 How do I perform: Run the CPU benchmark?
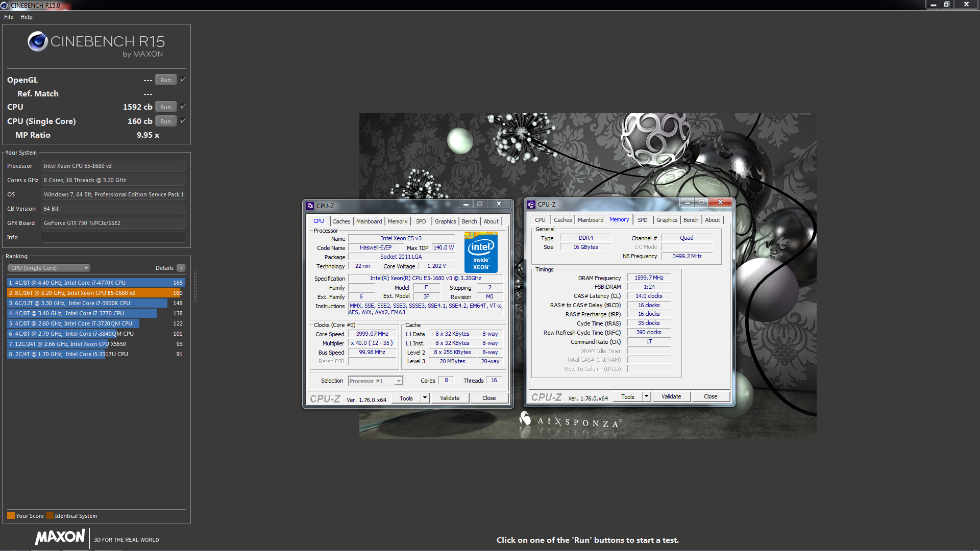[x=165, y=107]
